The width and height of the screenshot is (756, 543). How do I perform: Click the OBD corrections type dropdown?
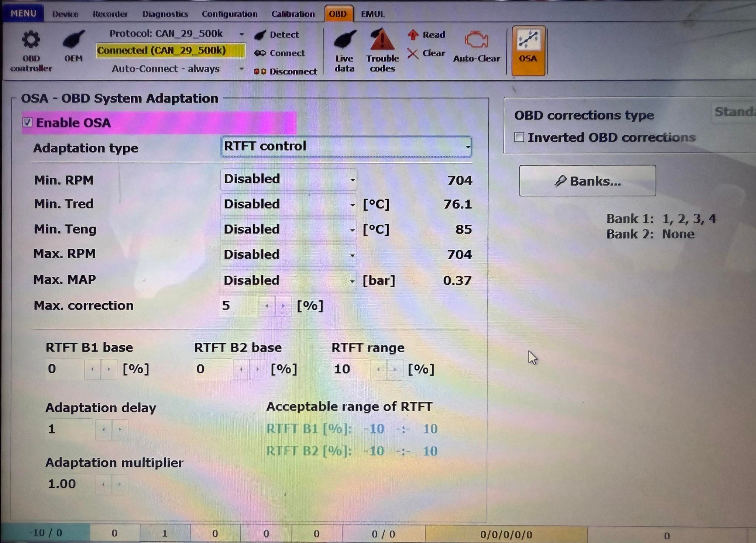733,112
